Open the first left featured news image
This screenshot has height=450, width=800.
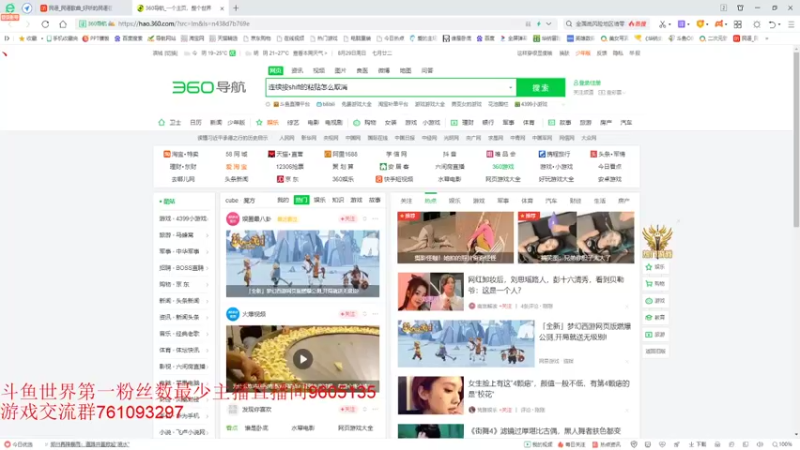tap(455, 238)
